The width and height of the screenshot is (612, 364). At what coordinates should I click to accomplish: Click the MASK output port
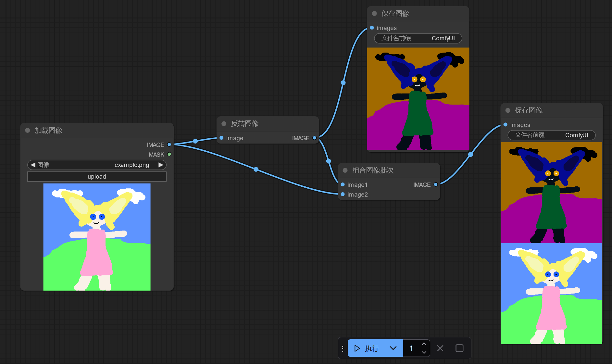click(x=169, y=155)
